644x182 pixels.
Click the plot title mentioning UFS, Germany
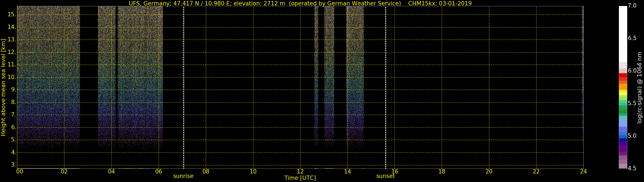(300, 3)
